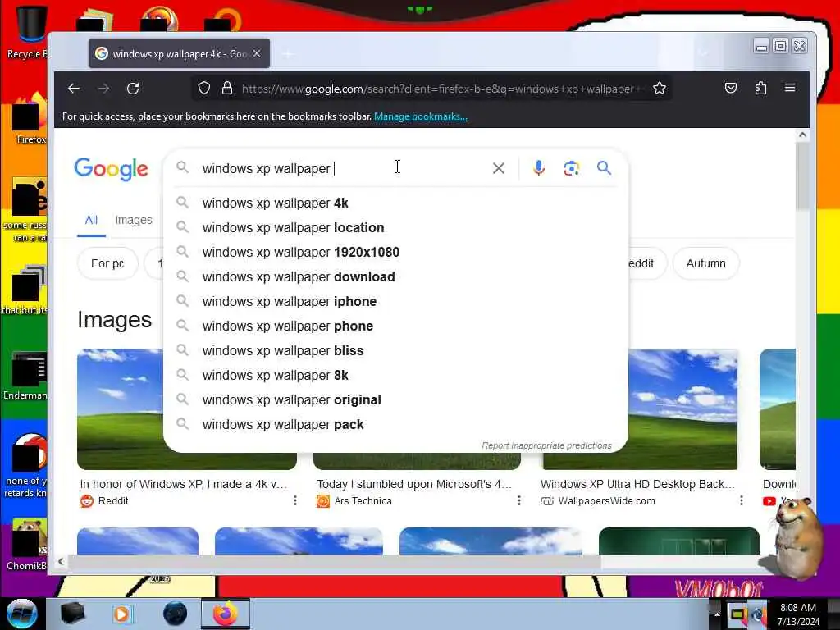Click the vertical scrollbar up arrow
This screenshot has width=840, height=630.
(x=802, y=135)
